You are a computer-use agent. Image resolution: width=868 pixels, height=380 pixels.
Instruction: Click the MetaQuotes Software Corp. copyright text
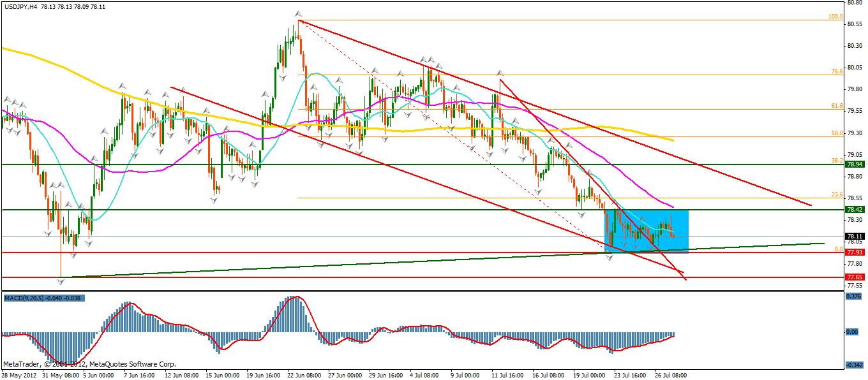[135, 365]
